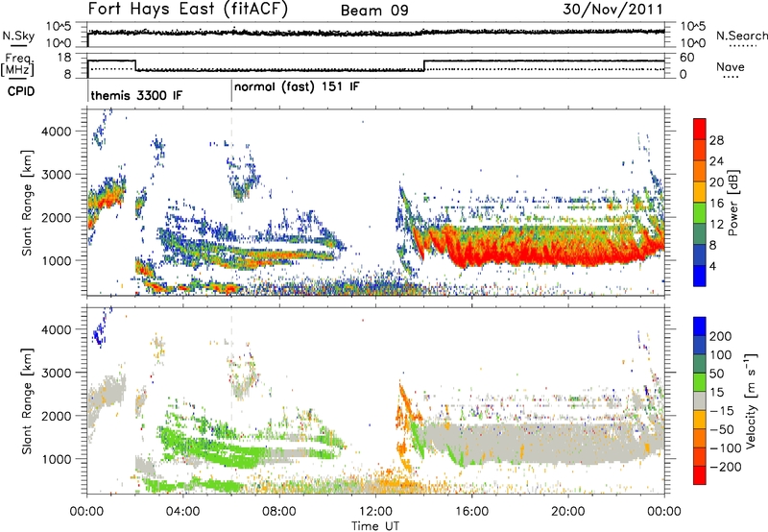Click the 'CPID' row label
Image resolution: width=768 pixels, height=532 pixels.
click(21, 91)
